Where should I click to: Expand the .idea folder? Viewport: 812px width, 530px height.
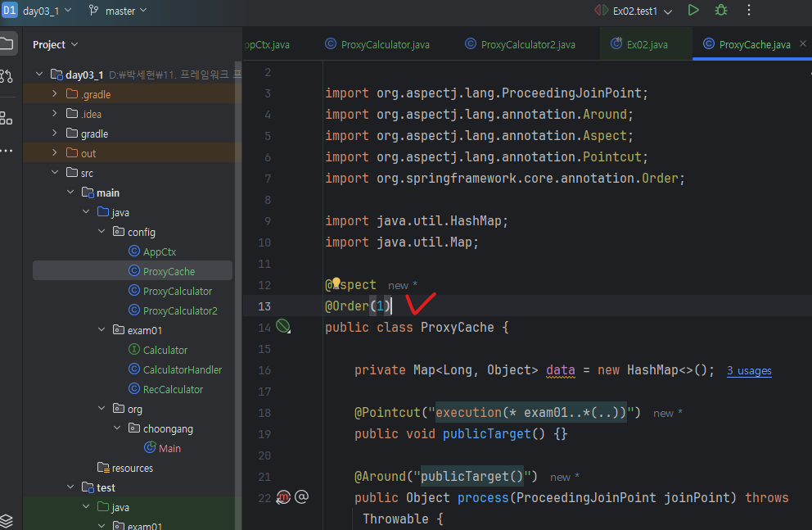[54, 114]
